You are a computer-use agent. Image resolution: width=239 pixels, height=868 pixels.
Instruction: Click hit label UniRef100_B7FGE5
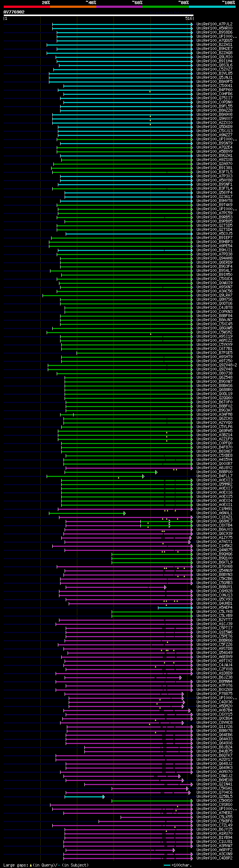click(x=214, y=353)
